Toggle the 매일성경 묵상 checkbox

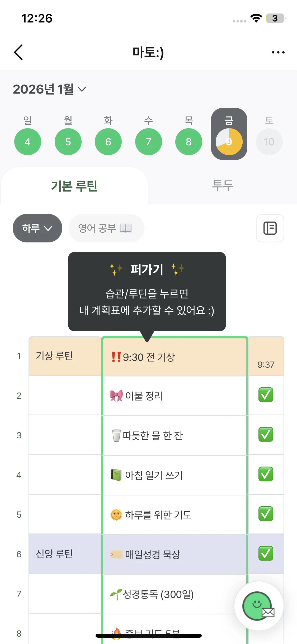coord(266,554)
